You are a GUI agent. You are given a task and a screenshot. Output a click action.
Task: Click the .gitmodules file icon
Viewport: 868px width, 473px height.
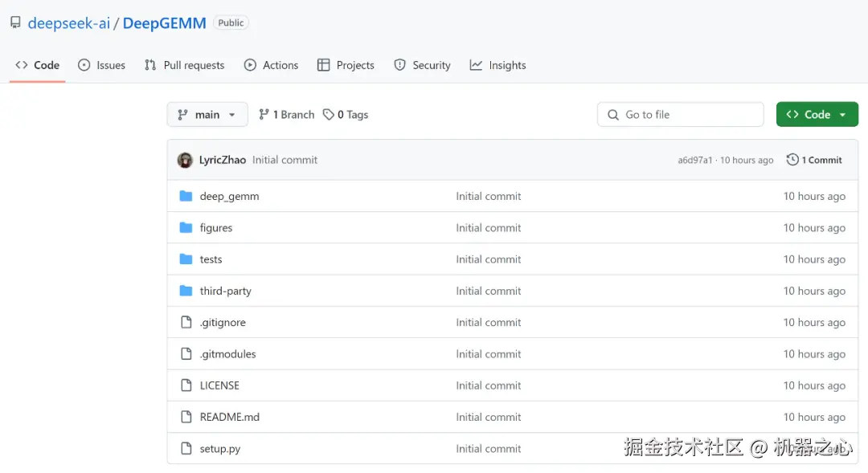[x=186, y=353]
